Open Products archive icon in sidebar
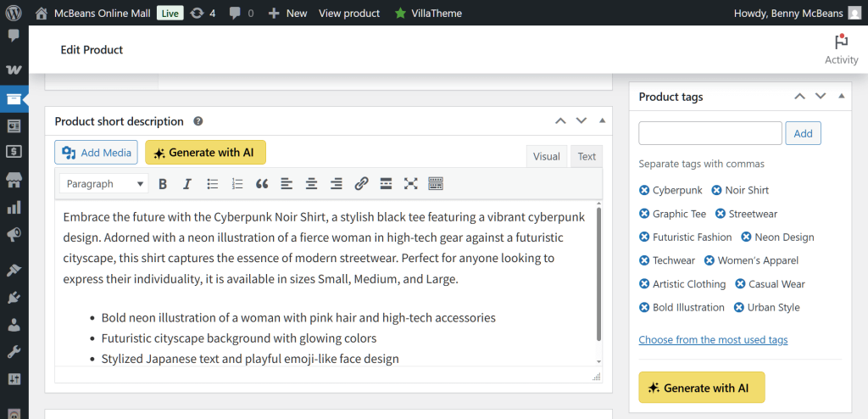This screenshot has height=419, width=868. [14, 99]
